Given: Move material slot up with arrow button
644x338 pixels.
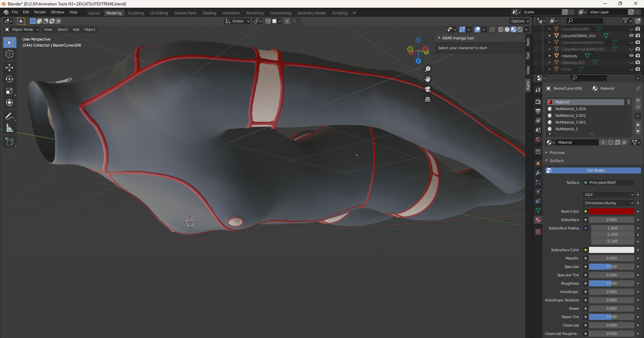Looking at the screenshot, I should (638, 125).
